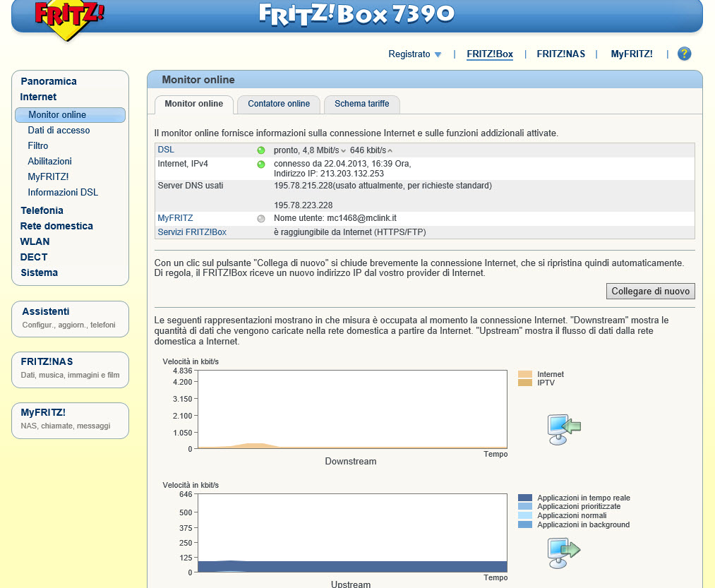Click the DNS server 195.78.215.228 text
The width and height of the screenshot is (715, 588).
pos(304,186)
